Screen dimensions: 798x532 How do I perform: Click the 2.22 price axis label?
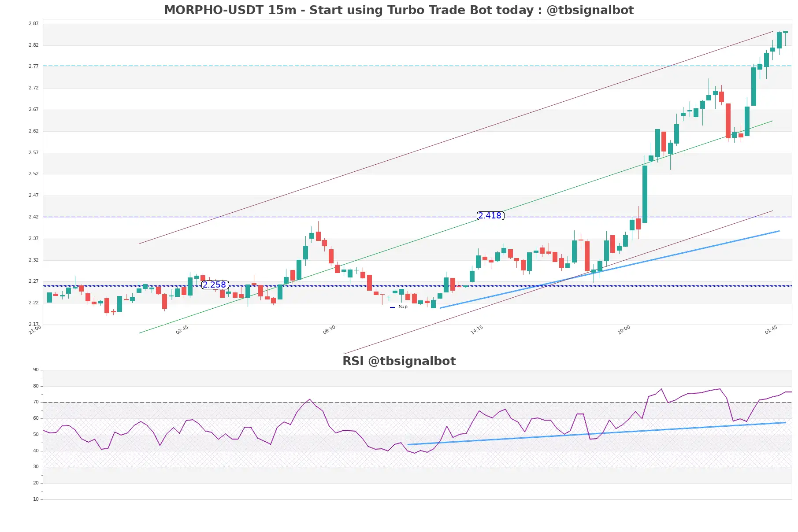(33, 303)
